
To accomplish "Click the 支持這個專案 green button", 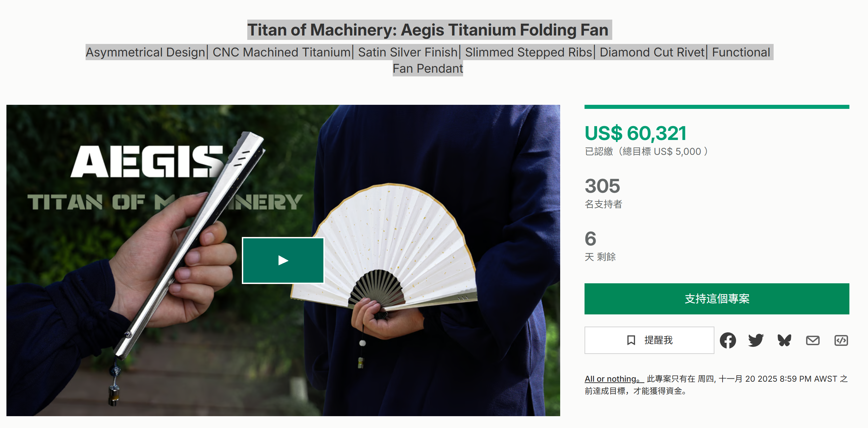I will 717,299.
